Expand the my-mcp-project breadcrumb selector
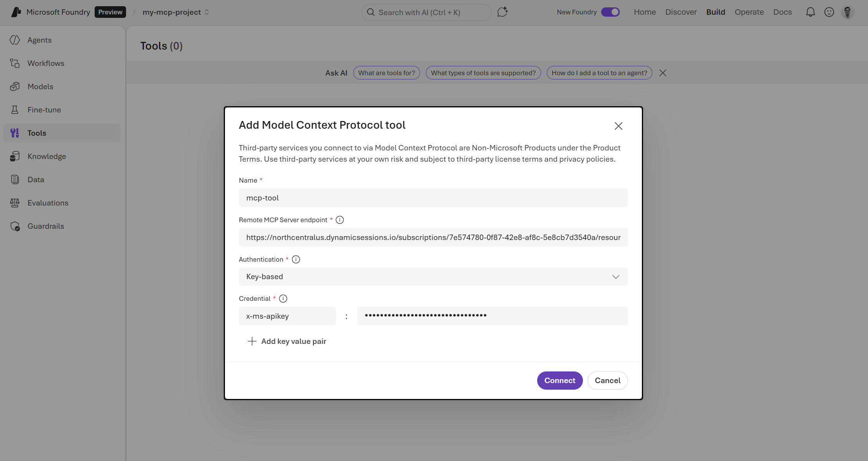The height and width of the screenshot is (461, 868). (x=207, y=12)
